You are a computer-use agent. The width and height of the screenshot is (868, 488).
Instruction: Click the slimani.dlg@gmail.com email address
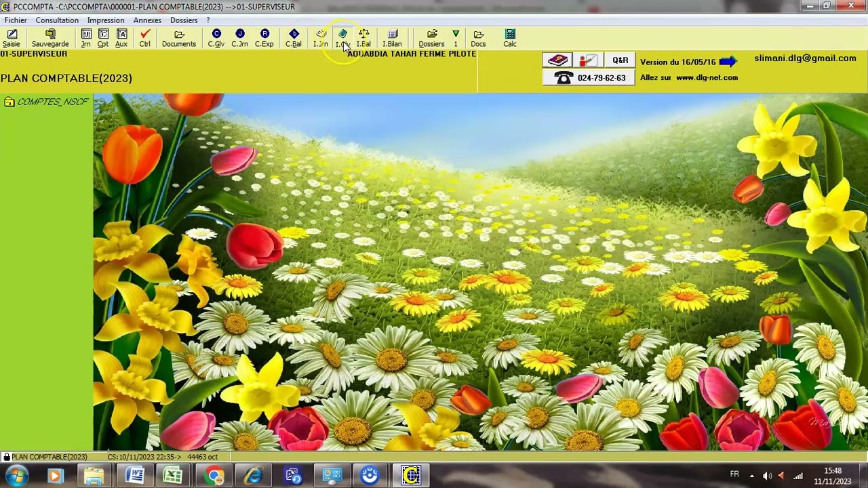tap(805, 58)
